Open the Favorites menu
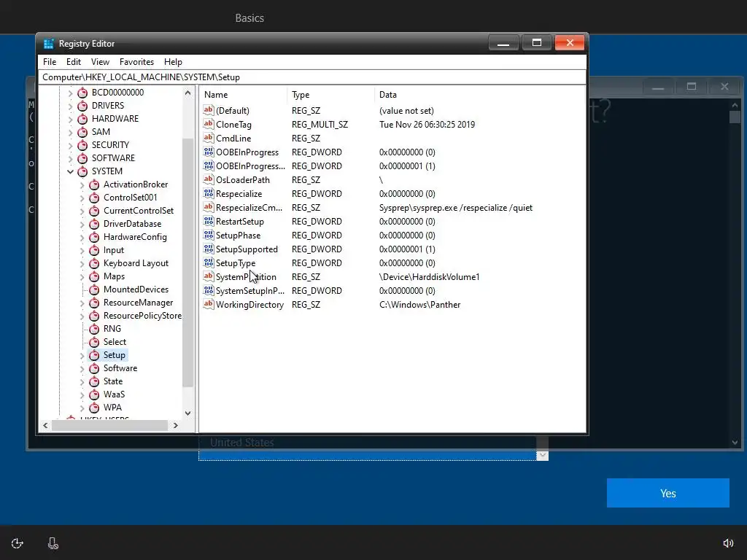The height and width of the screenshot is (560, 747). [x=136, y=62]
